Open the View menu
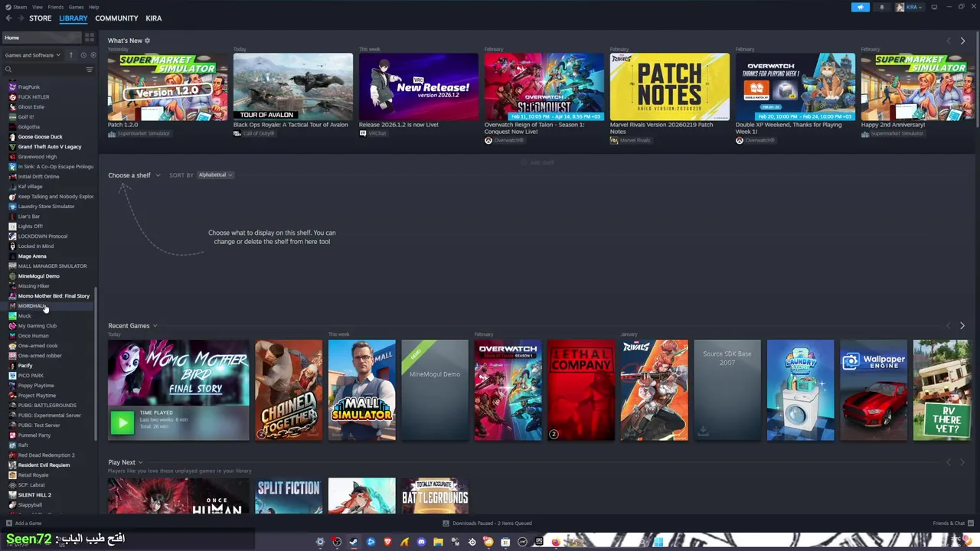This screenshot has width=980, height=551. coord(37,7)
